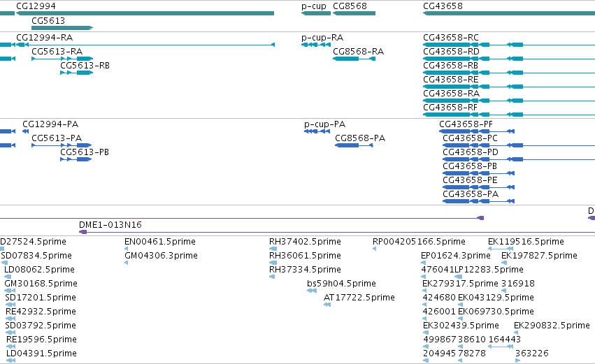Select the CG43658 gene label
Viewport: 595px width, 364px height.
pyautogui.click(x=443, y=6)
